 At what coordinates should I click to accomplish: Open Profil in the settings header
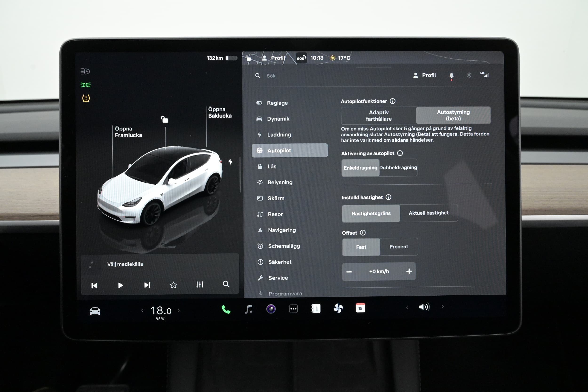point(424,75)
